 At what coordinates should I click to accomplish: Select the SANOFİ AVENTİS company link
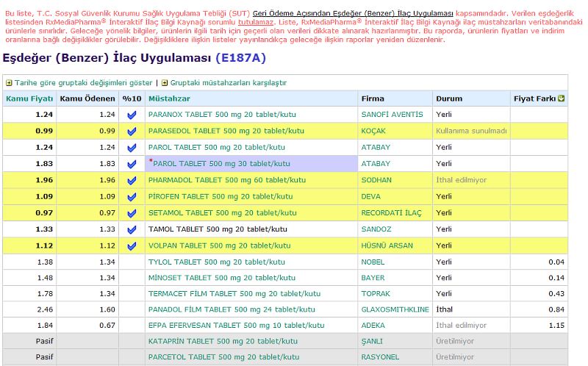coord(392,115)
